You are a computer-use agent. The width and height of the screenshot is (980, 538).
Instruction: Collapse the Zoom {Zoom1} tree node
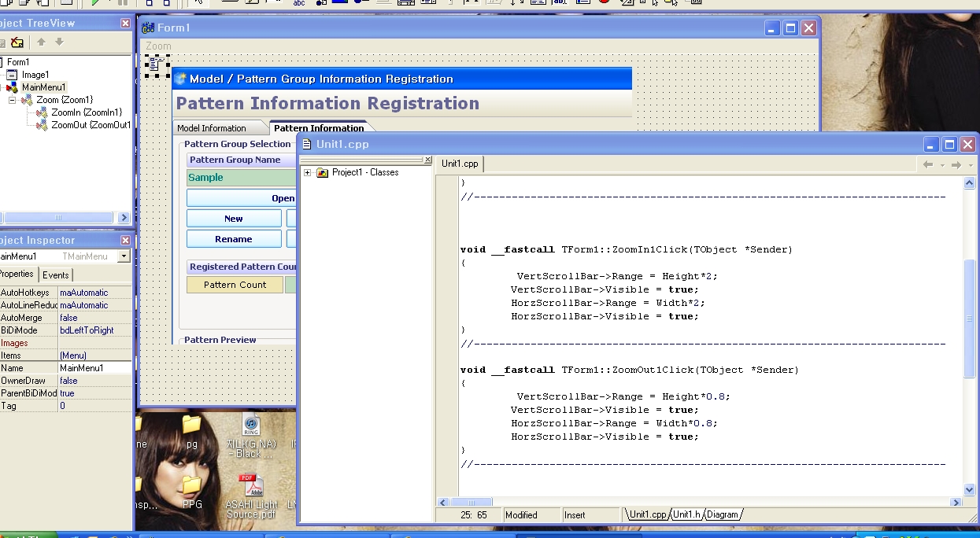[x=13, y=100]
